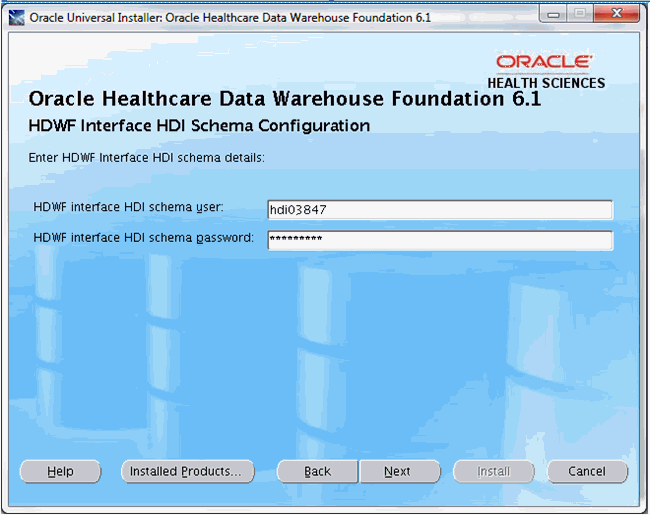650x515 pixels.
Task: Go Back to the previous installer step
Action: click(317, 471)
